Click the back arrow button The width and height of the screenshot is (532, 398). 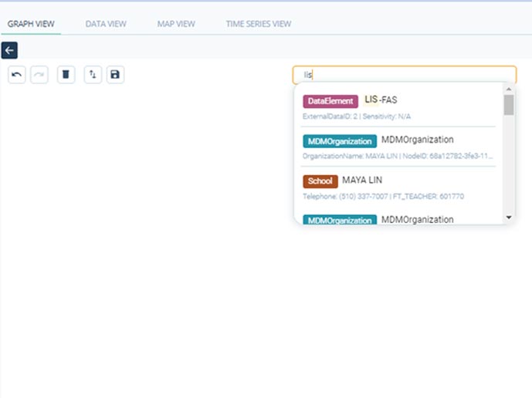[x=9, y=50]
